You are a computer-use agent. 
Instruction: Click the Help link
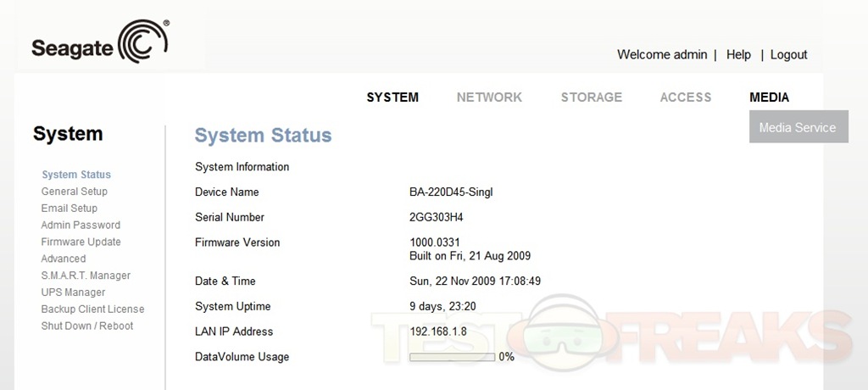[x=738, y=54]
